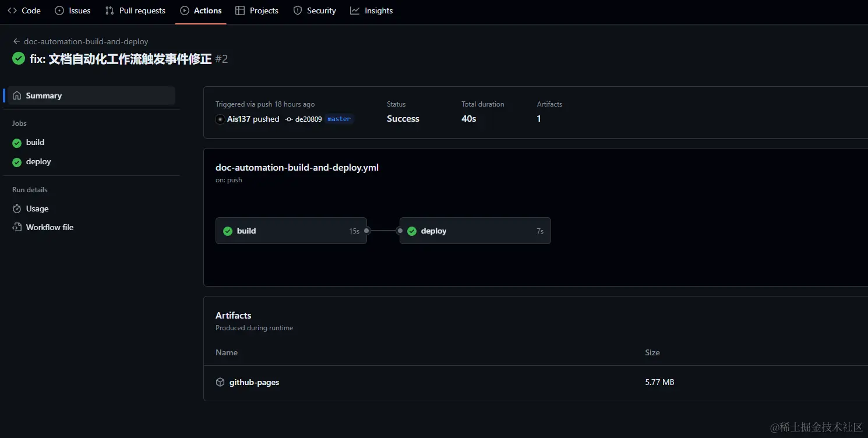Click the green check in graph build node
The image size is (868, 438).
[228, 231]
